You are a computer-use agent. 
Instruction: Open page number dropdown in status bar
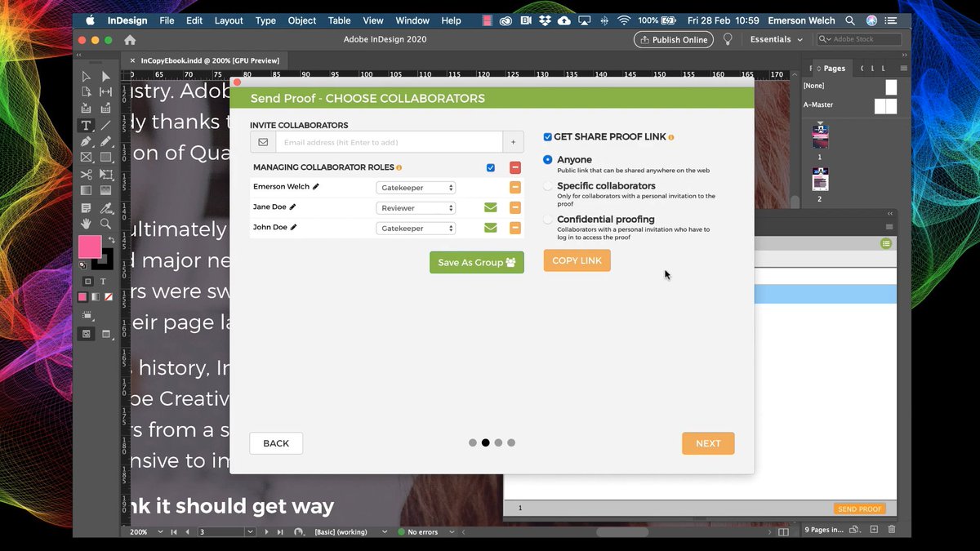click(250, 531)
